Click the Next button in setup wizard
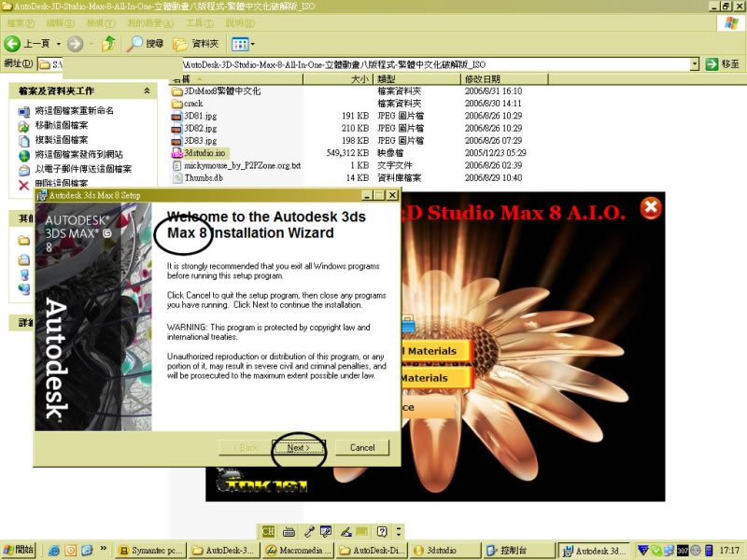This screenshot has width=747, height=560. pos(298,448)
